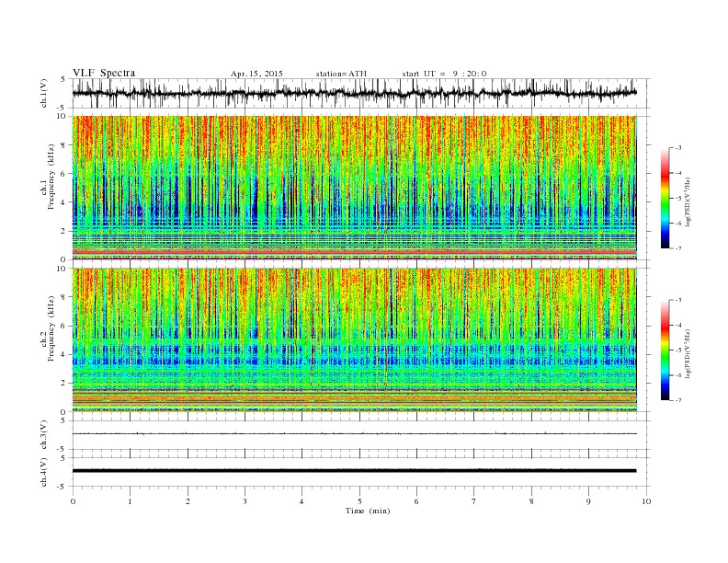Click the time axis tick label "10"
Image resolution: width=728 pixels, height=563 pixels.
(x=646, y=501)
